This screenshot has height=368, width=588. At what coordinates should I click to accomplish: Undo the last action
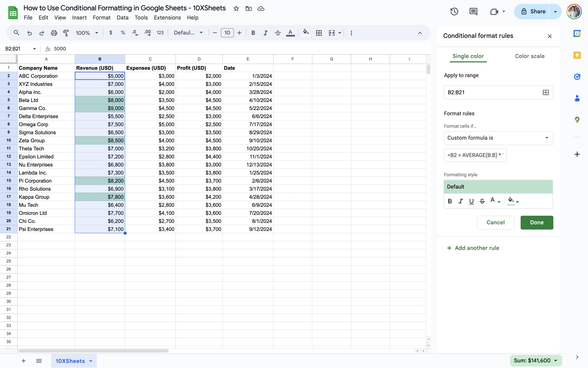point(29,33)
